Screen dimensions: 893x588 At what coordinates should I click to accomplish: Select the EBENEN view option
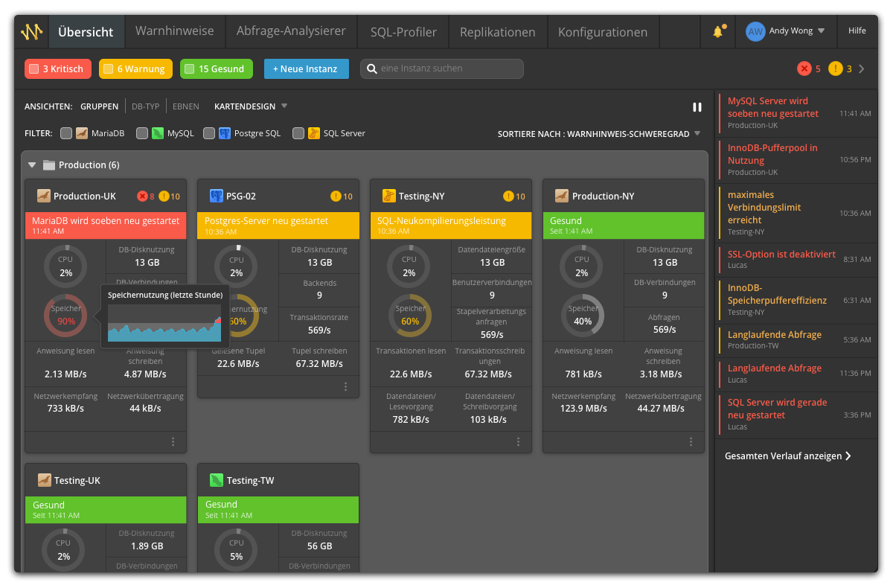pyautogui.click(x=186, y=106)
